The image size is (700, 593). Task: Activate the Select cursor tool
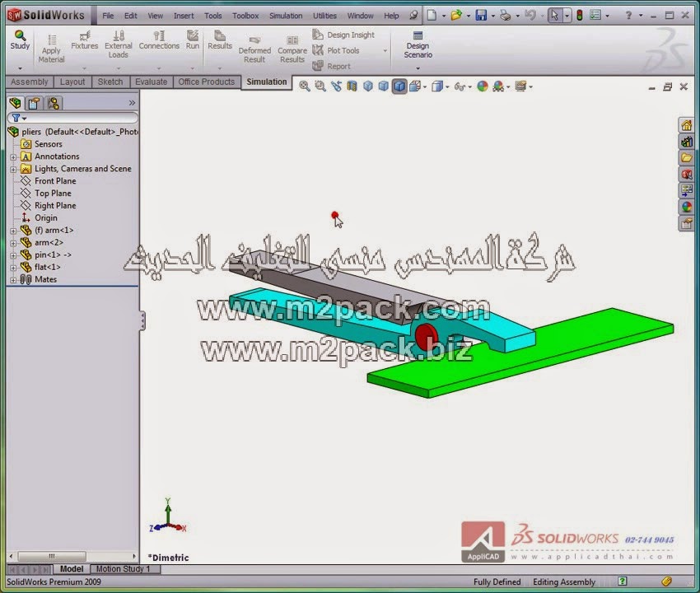(x=554, y=16)
